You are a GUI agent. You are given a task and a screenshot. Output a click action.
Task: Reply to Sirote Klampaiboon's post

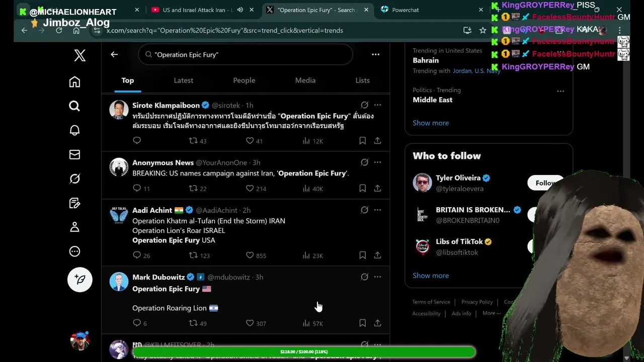tap(137, 141)
